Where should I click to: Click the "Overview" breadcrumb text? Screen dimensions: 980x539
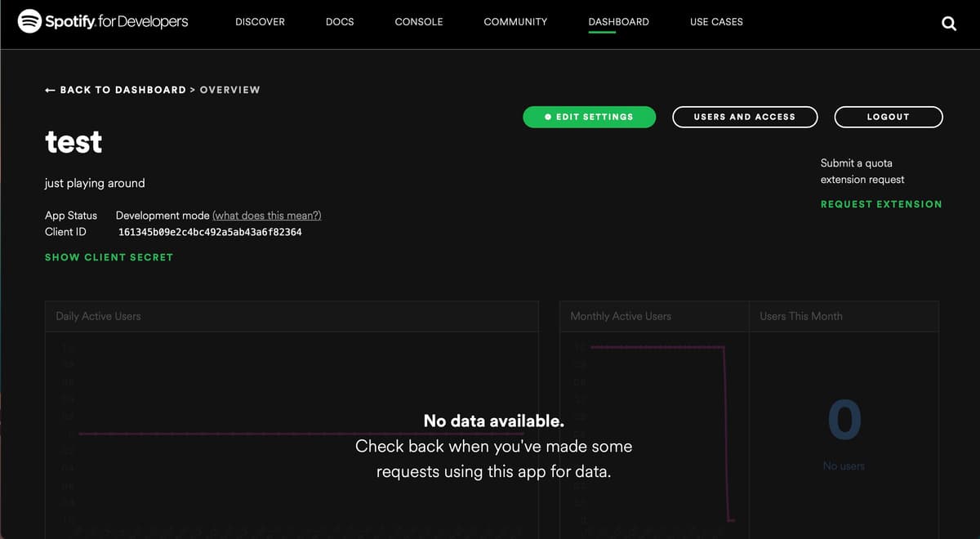point(229,90)
